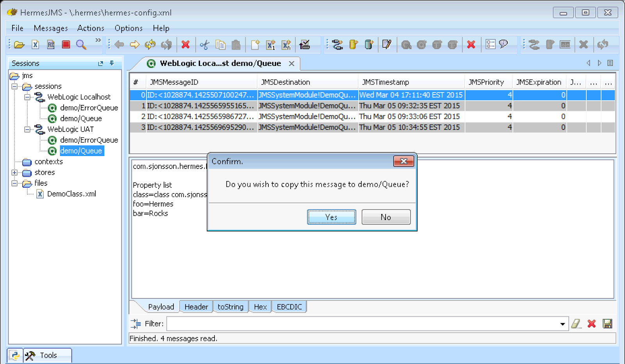This screenshot has height=364, width=625.
Task: Click the X1 send XML icon
Action: coord(271,45)
